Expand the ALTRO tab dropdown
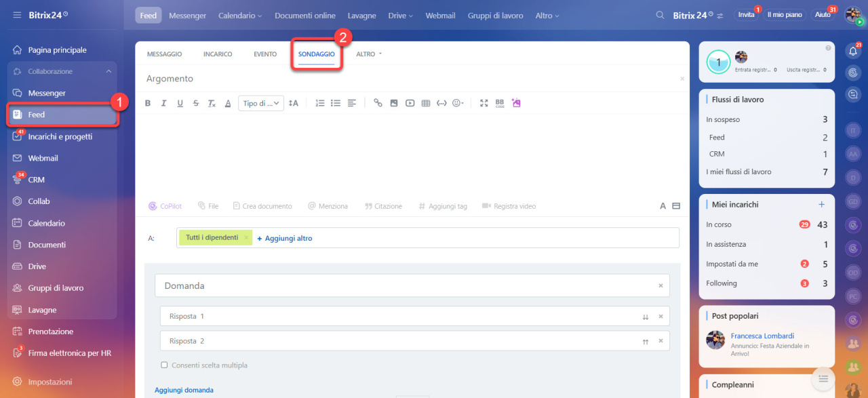Image resolution: width=868 pixels, height=398 pixels. pos(369,54)
